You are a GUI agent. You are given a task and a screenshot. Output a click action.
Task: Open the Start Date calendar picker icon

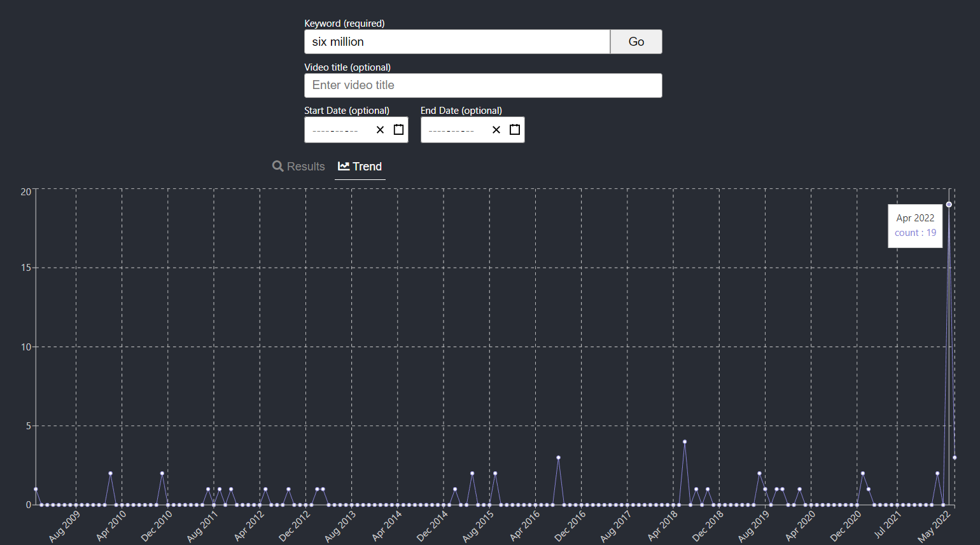398,130
